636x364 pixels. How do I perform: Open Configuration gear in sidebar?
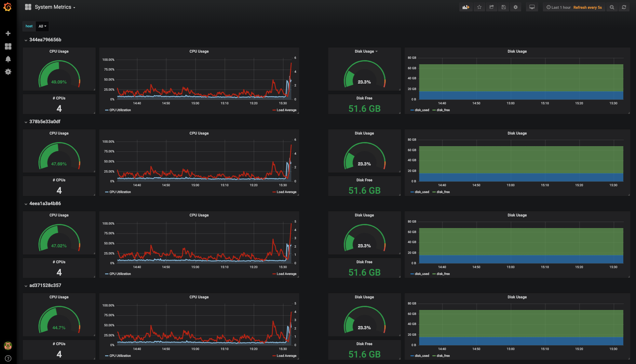point(8,72)
